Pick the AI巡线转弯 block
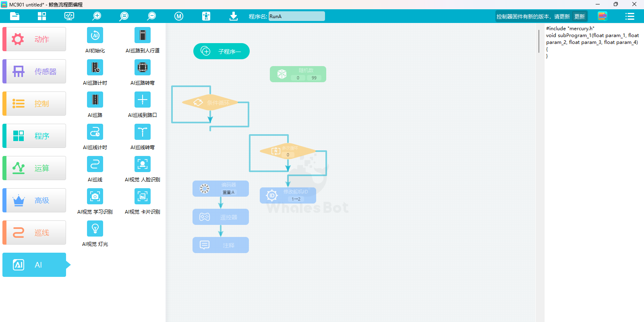This screenshot has height=322, width=644. click(x=143, y=132)
